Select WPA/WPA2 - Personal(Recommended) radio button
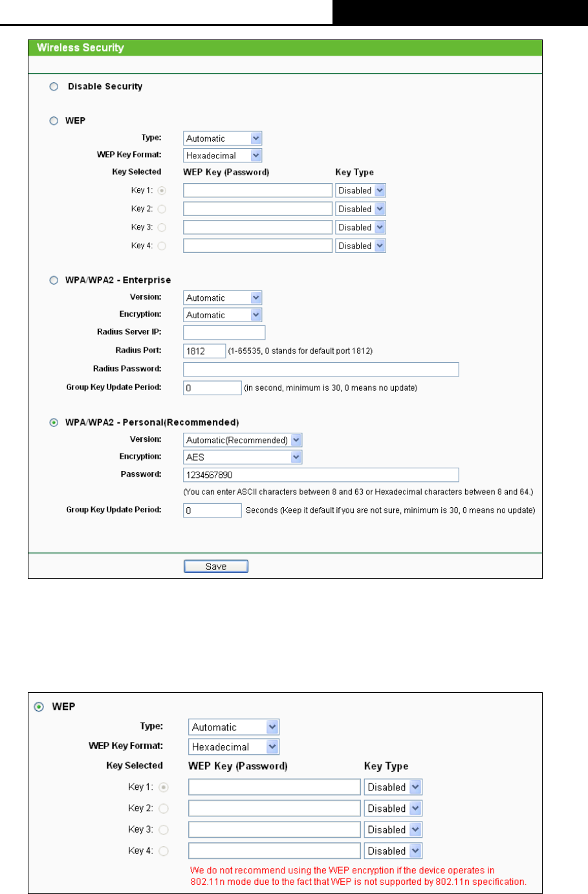The width and height of the screenshot is (588, 894). 54,422
